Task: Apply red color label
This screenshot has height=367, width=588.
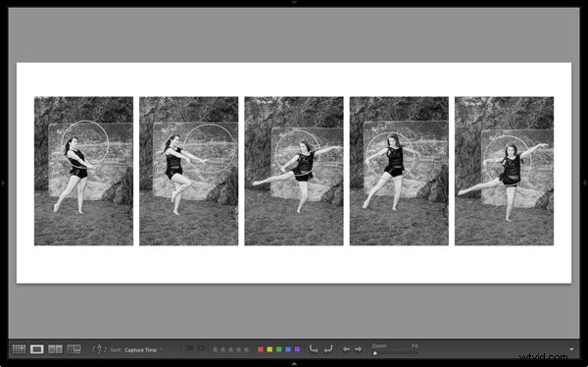Action: point(261,349)
